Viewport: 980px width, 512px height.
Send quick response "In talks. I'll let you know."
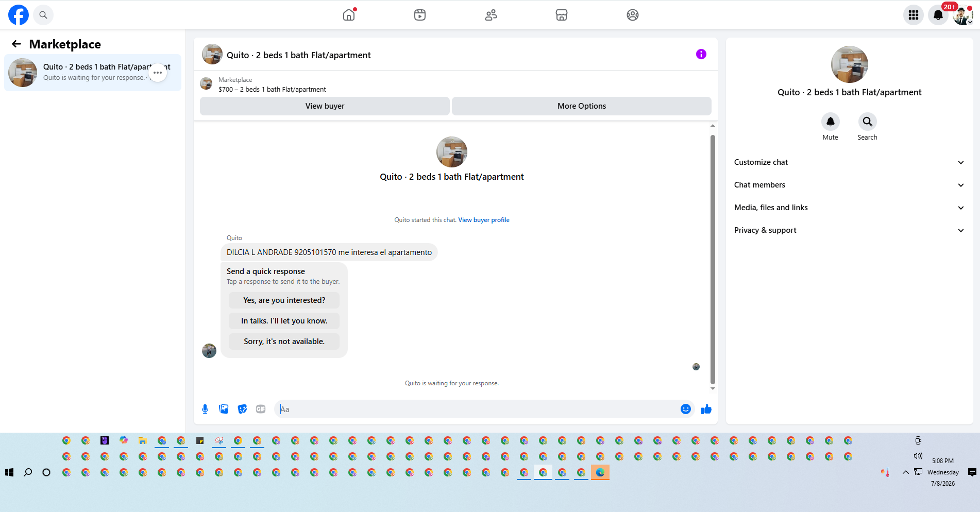pyautogui.click(x=284, y=321)
